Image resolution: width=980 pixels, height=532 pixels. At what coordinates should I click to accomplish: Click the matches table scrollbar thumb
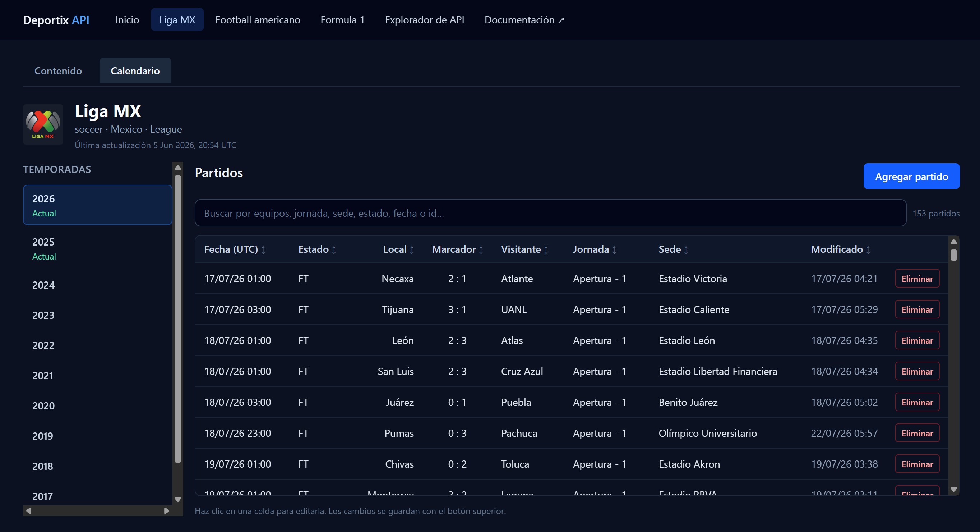point(953,255)
